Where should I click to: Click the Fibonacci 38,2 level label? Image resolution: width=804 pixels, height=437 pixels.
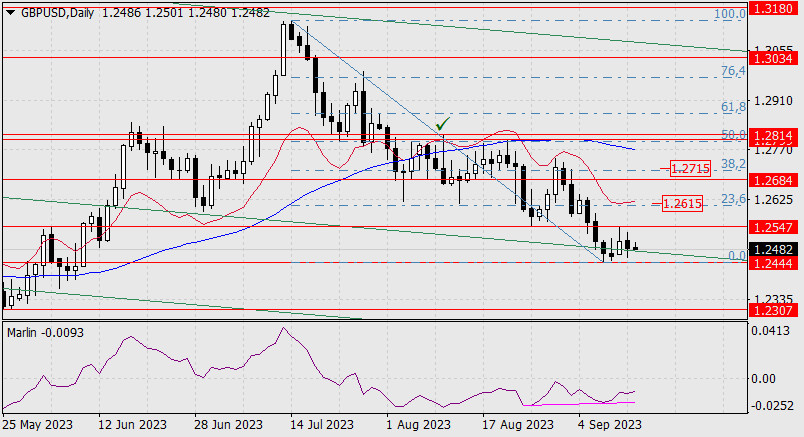click(x=733, y=164)
